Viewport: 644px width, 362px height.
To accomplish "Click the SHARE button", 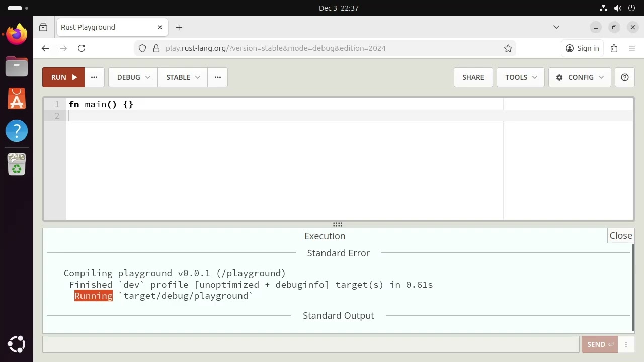I will (473, 77).
